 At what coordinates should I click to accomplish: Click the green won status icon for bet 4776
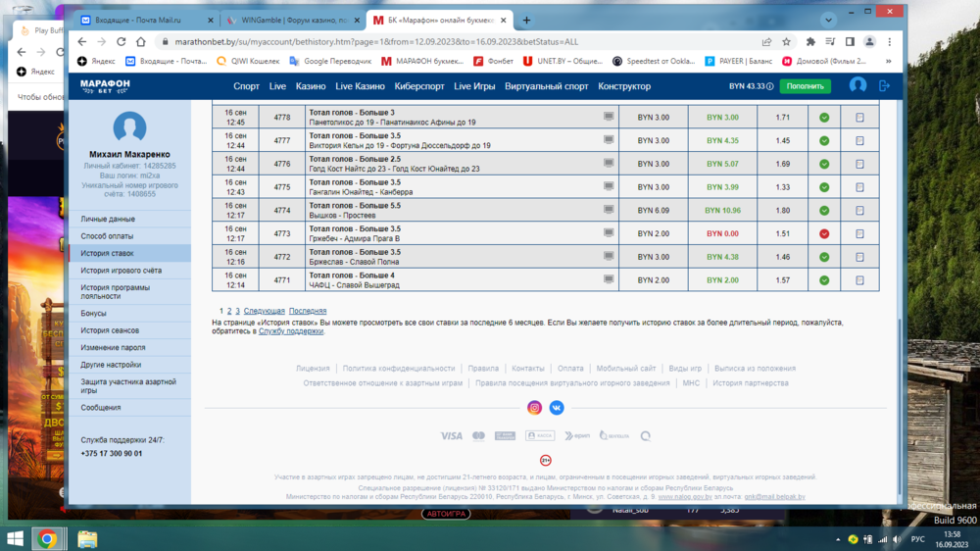tap(824, 164)
